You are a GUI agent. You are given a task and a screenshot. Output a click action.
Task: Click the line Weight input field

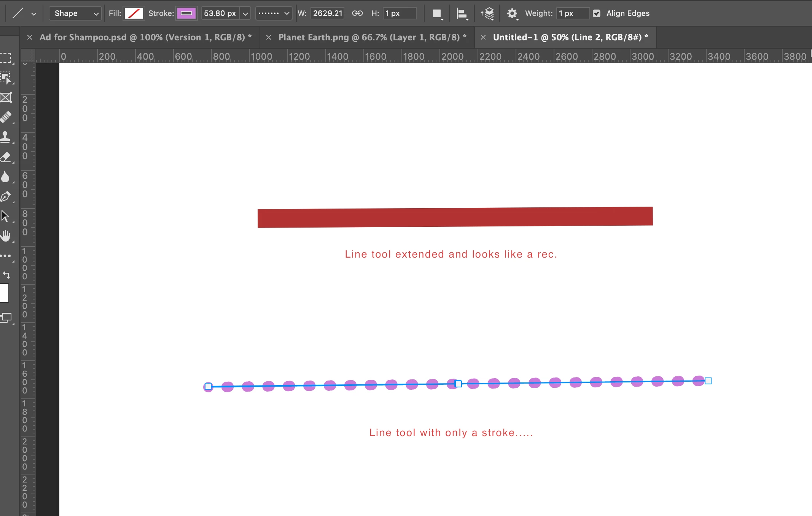pos(572,13)
